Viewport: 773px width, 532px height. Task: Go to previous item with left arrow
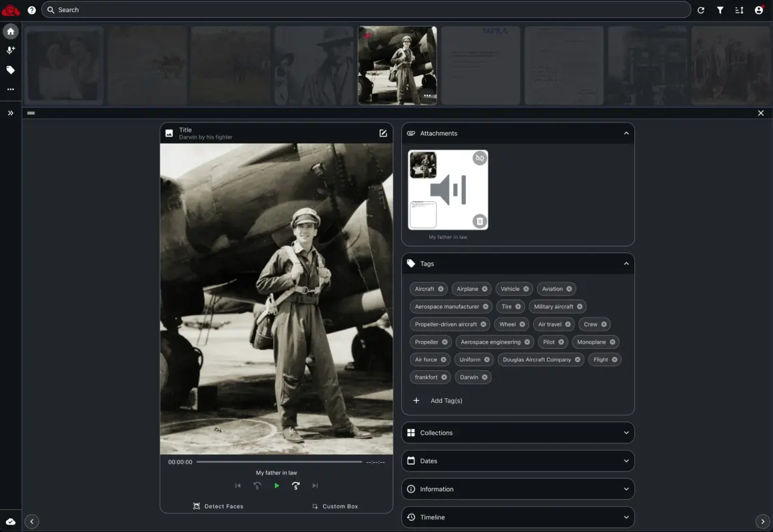pos(31,521)
